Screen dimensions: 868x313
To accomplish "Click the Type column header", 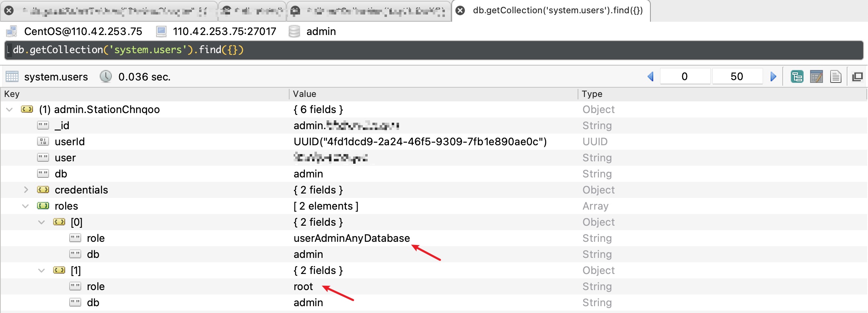I will coord(722,94).
